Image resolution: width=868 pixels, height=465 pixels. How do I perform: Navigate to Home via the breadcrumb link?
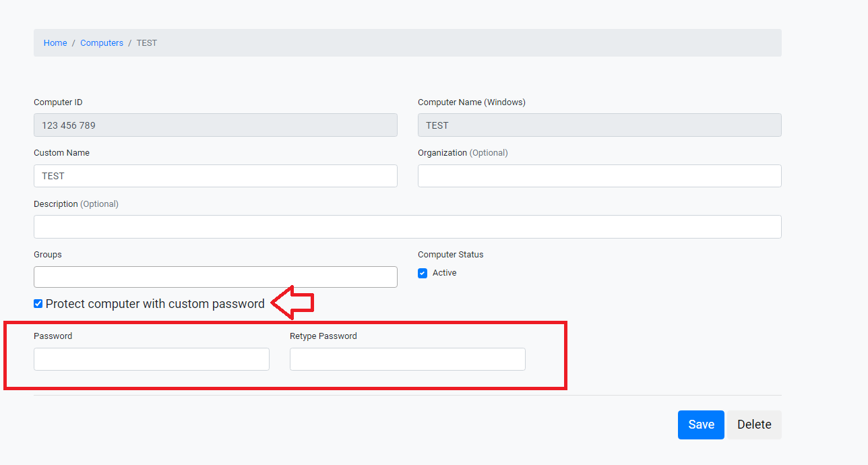55,42
